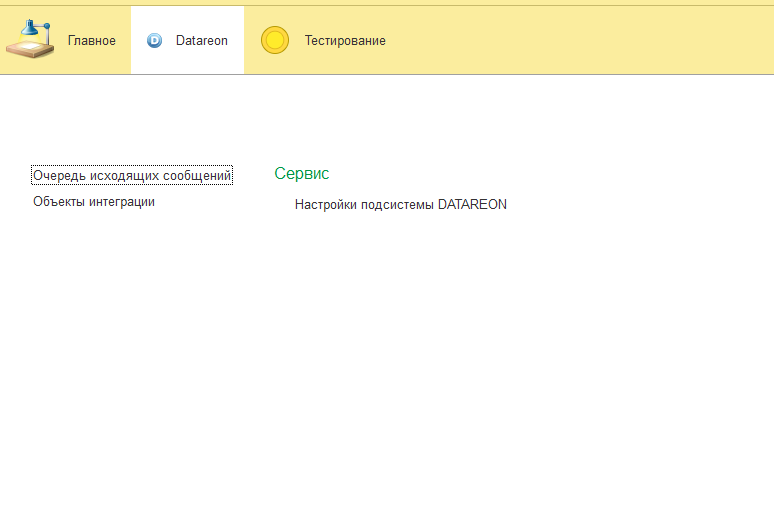Click the focused Очередь исходящих сообщений item

coord(132,176)
